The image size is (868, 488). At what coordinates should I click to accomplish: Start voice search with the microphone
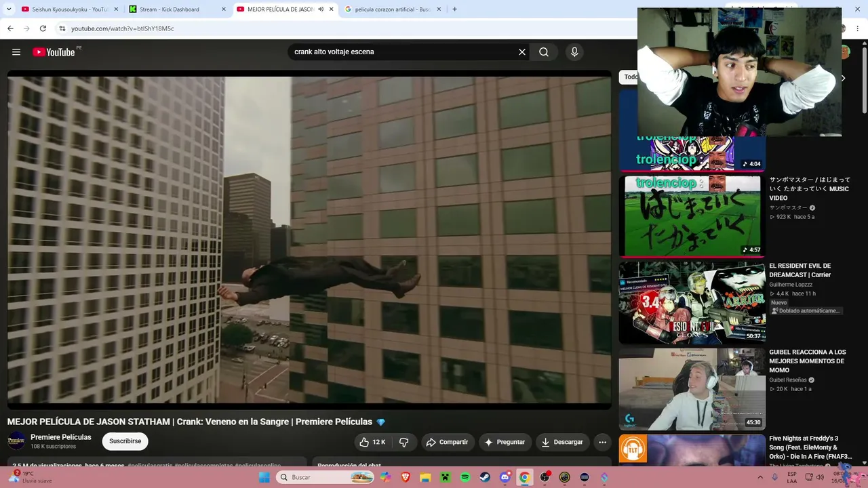574,52
